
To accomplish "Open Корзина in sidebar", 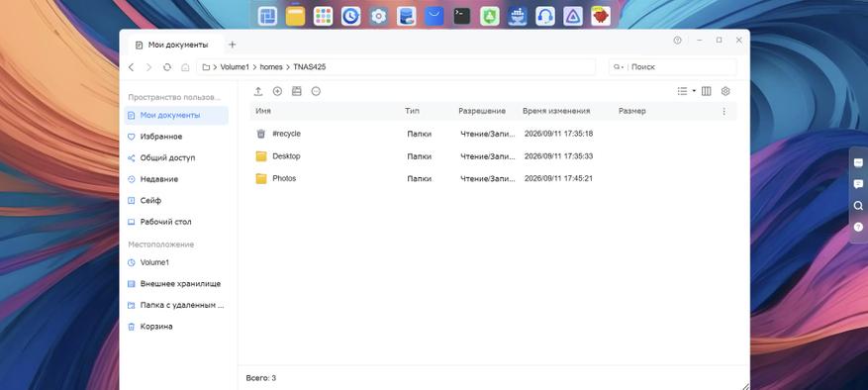I will 177,327.
